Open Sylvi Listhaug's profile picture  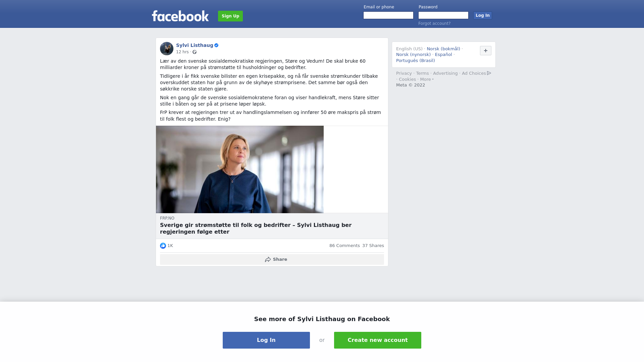click(x=167, y=49)
